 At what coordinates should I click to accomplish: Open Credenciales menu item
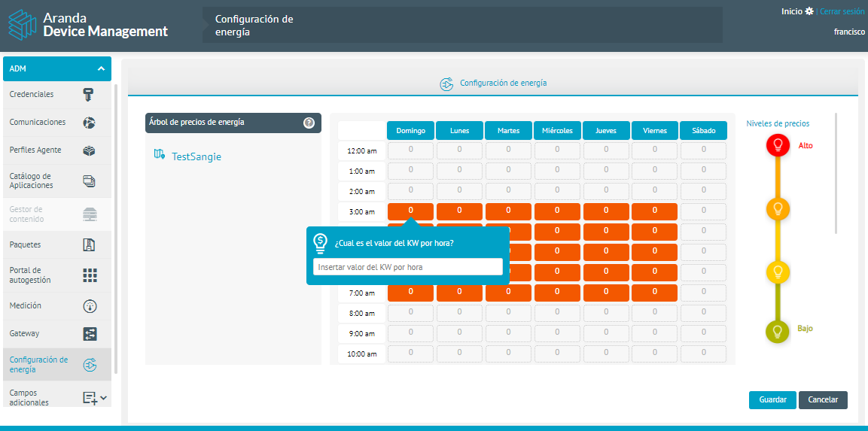pyautogui.click(x=57, y=95)
